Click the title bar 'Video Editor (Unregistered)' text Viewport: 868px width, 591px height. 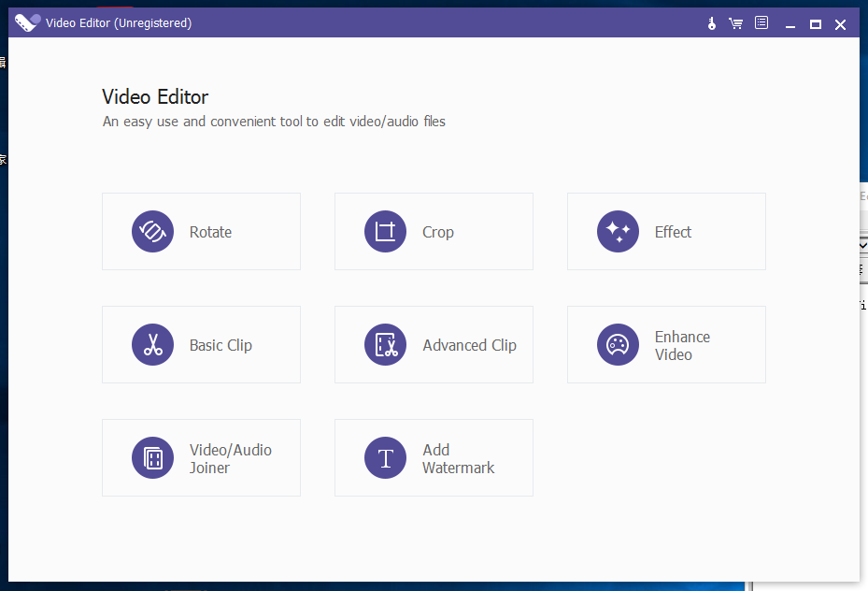click(119, 22)
